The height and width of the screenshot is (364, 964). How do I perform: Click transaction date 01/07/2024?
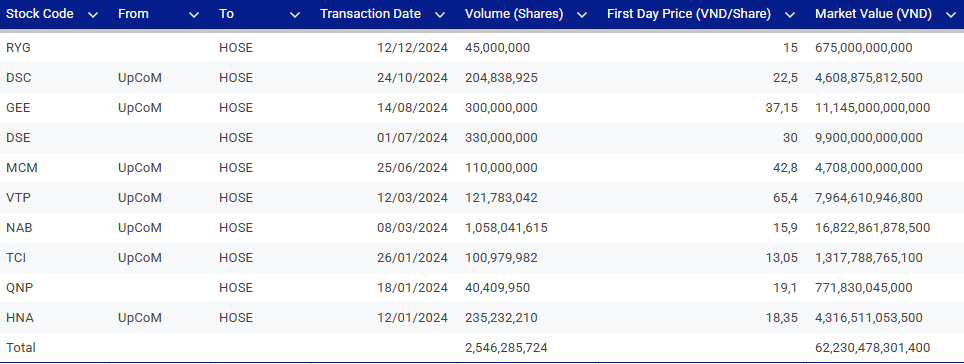[413, 138]
